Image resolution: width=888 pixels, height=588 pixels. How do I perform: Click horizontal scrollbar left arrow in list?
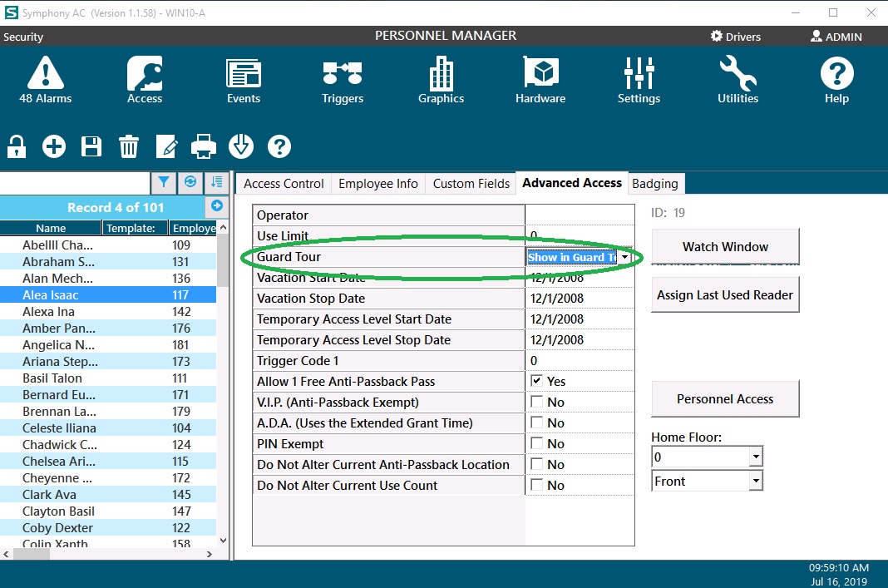[x=6, y=554]
